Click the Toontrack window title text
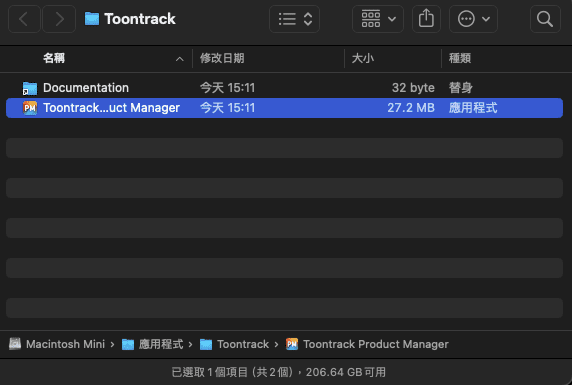Image resolution: width=572 pixels, height=385 pixels. click(140, 19)
